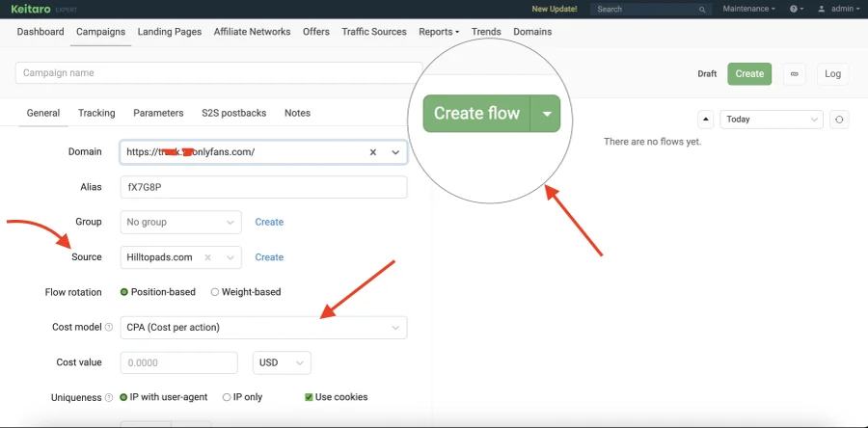Viewport: 868px width, 428px height.
Task: Open the help question mark menu
Action: click(x=797, y=9)
